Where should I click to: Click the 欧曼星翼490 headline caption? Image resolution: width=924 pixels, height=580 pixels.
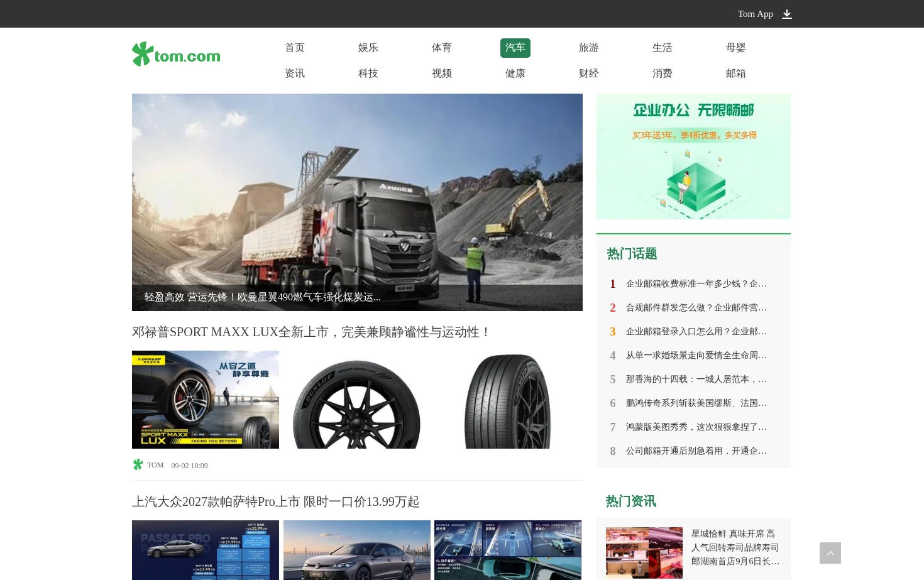[x=263, y=297]
